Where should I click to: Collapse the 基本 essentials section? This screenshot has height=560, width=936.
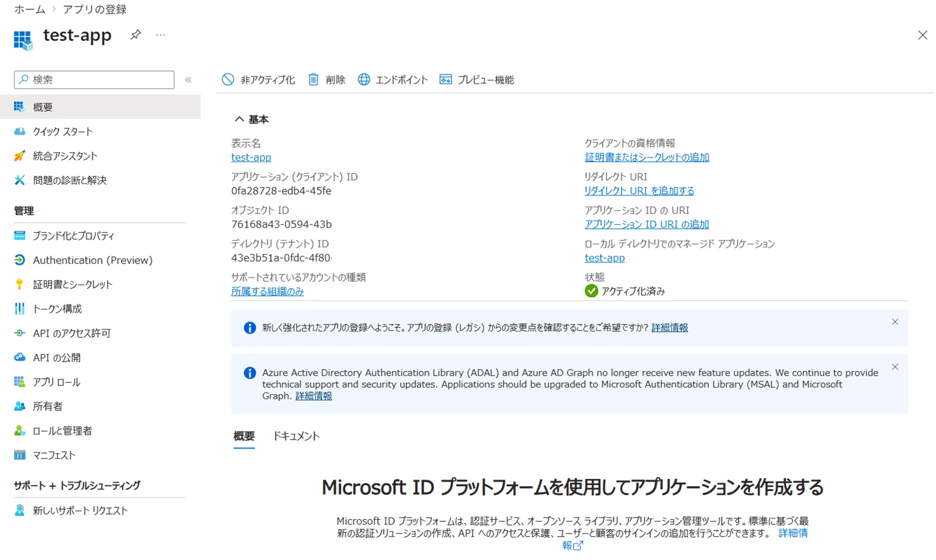(239, 119)
